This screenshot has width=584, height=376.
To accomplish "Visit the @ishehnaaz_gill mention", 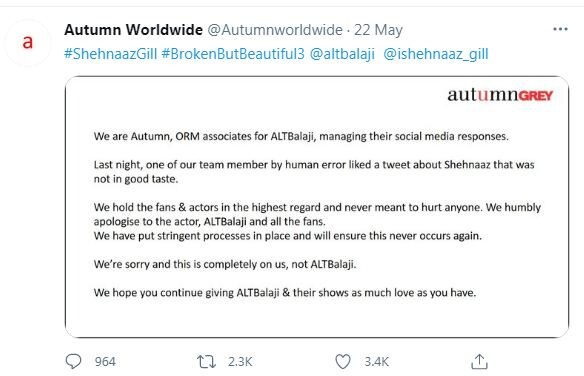I will [436, 54].
